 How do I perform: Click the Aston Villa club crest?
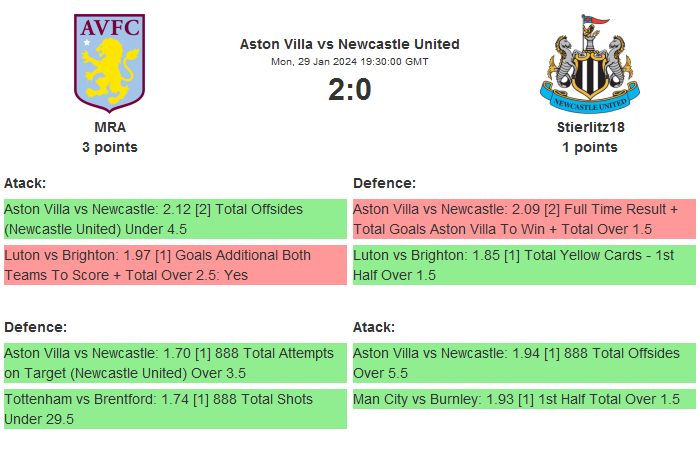(x=110, y=62)
